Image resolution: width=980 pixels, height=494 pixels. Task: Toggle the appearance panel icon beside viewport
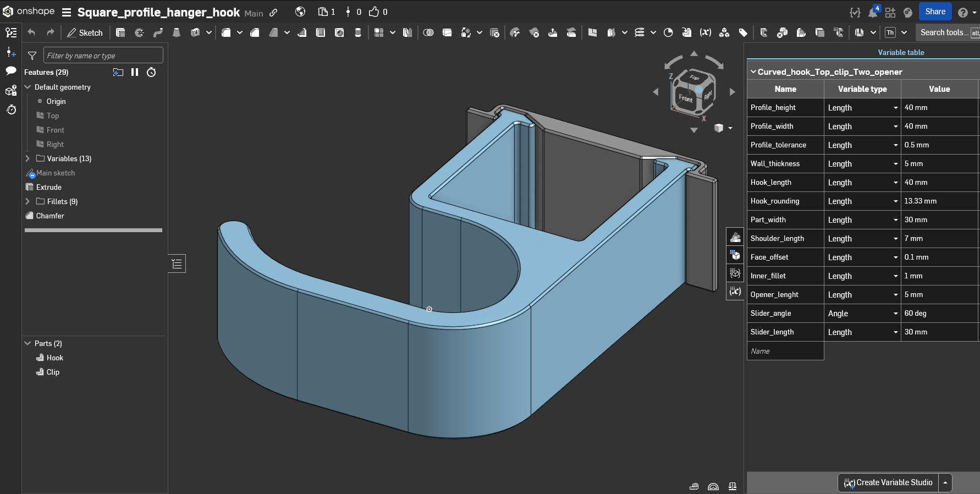[735, 237]
